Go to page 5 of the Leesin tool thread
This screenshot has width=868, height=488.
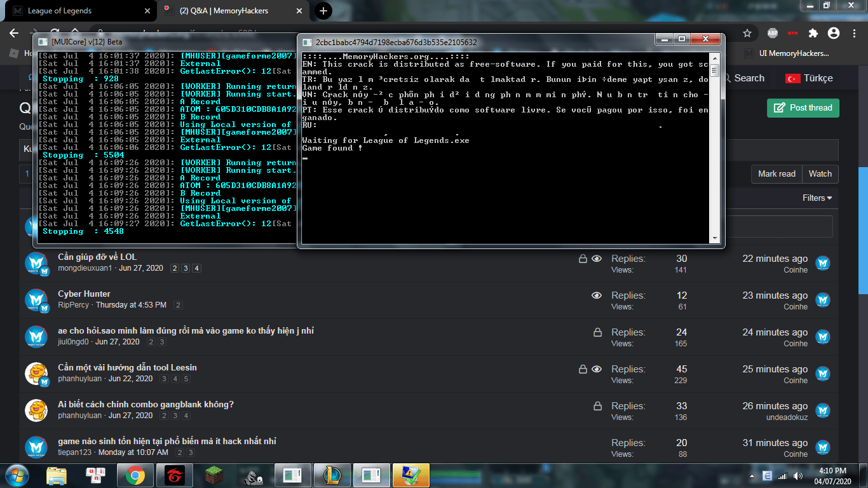(186, 379)
